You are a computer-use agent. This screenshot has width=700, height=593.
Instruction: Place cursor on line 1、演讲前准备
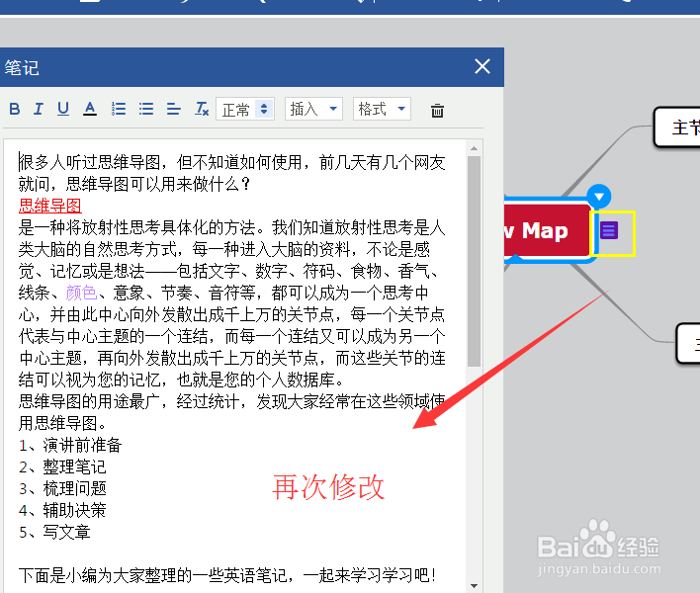tap(70, 446)
